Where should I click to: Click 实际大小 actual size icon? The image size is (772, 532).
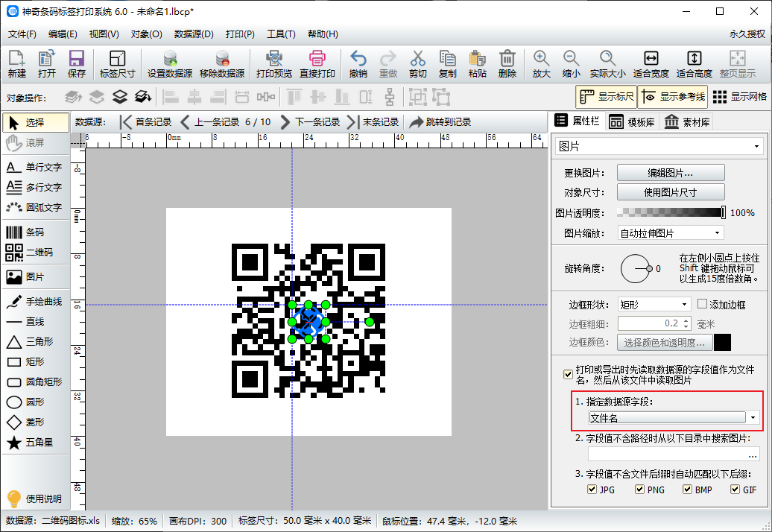coord(607,64)
